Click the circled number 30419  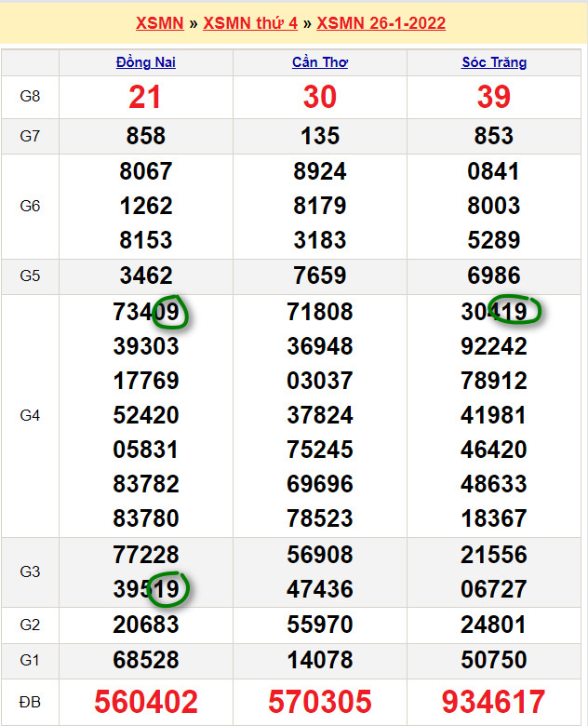click(x=494, y=312)
